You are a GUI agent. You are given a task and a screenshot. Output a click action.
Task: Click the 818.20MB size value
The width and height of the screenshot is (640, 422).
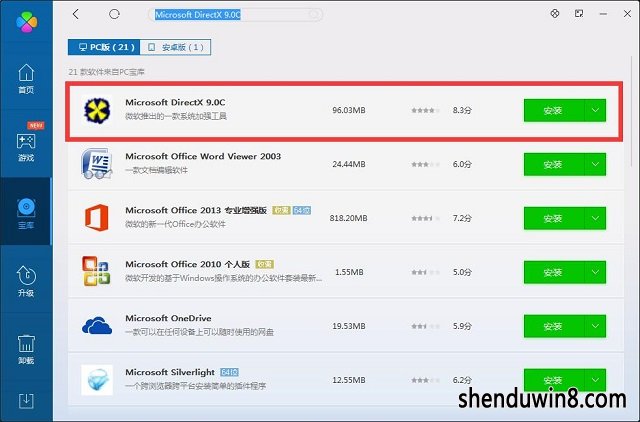pyautogui.click(x=349, y=218)
